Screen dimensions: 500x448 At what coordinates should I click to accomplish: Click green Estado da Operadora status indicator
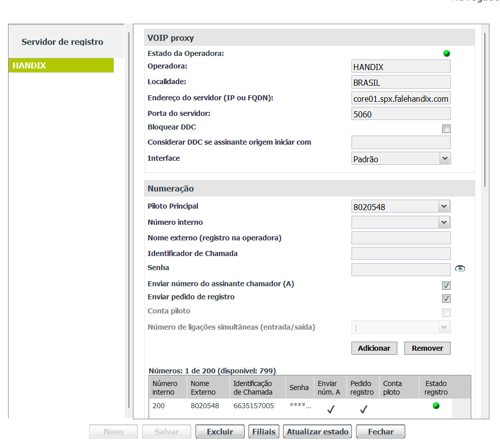pos(446,53)
